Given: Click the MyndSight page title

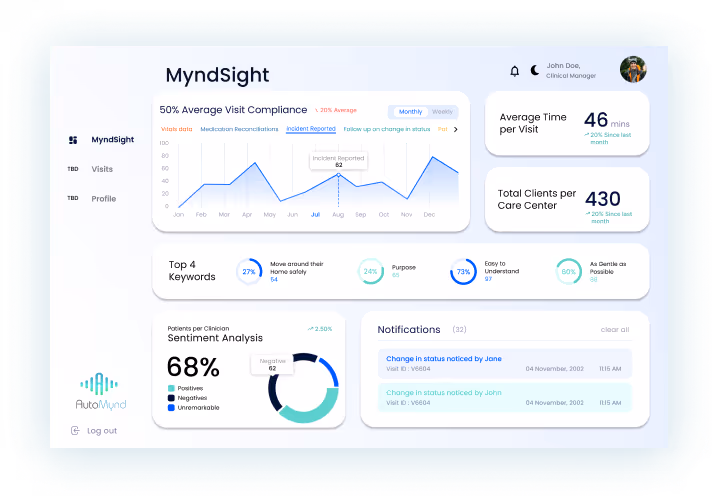Looking at the screenshot, I should tap(218, 75).
